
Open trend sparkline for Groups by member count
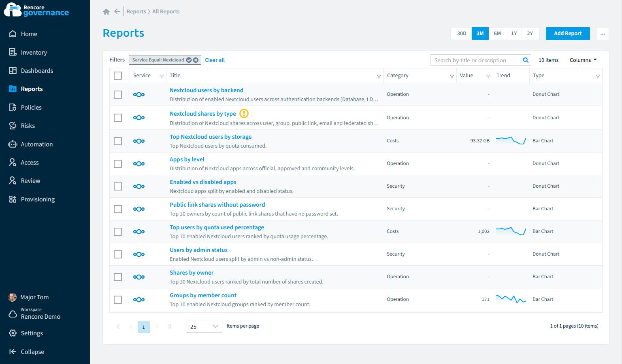(511, 299)
